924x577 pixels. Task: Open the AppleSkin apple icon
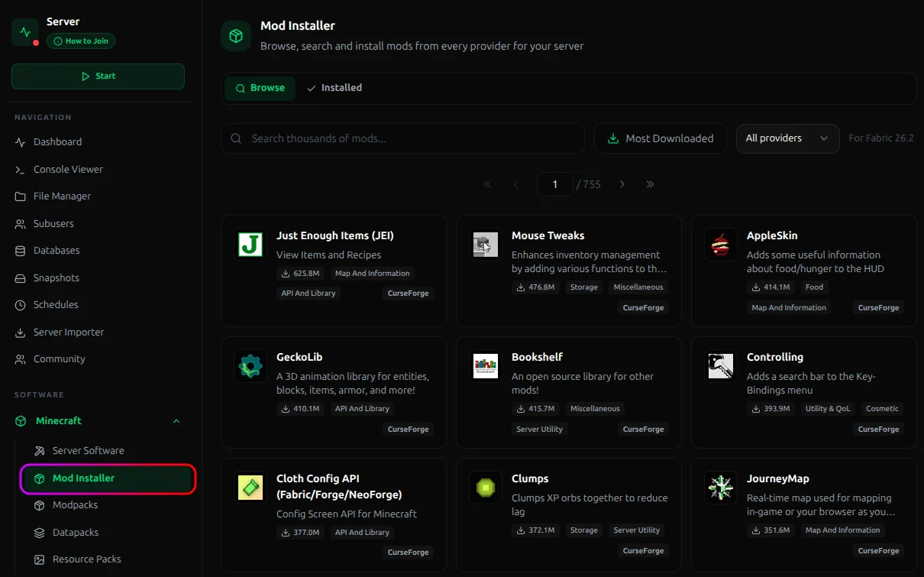coord(720,245)
